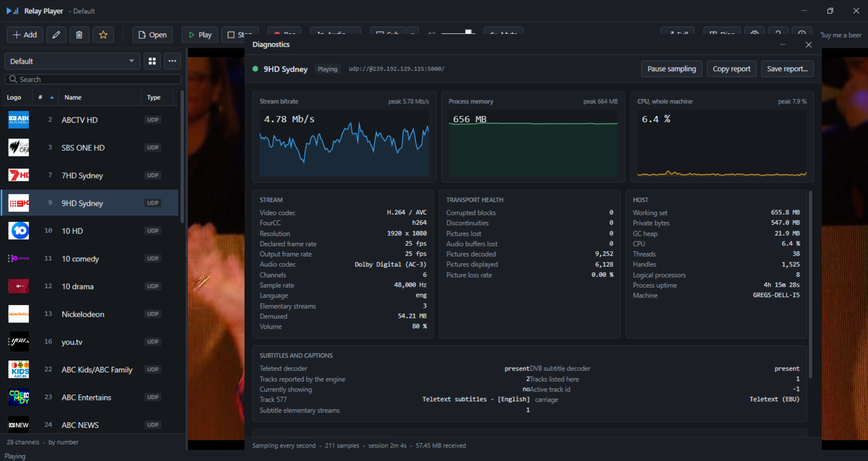The image size is (868, 461).
Task: Click the ABC Kids channel logo
Action: click(19, 370)
